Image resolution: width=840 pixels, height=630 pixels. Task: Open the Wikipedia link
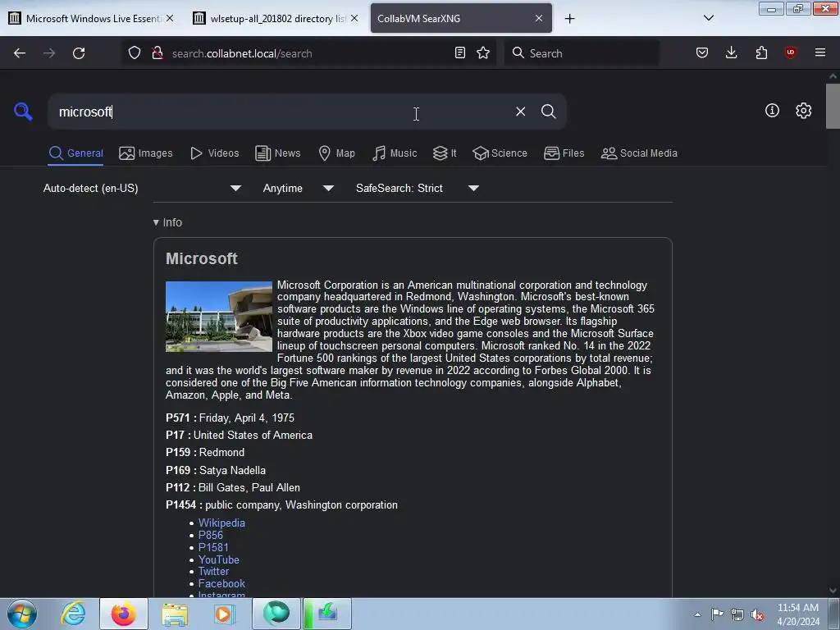coord(221,523)
